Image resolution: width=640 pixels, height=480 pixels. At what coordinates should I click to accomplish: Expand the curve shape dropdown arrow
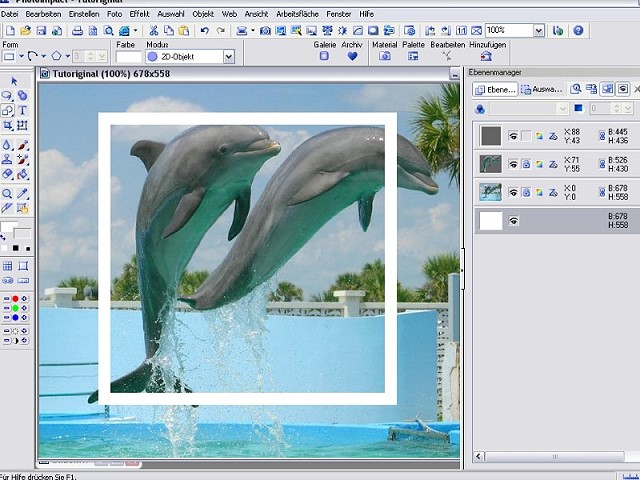pos(44,56)
